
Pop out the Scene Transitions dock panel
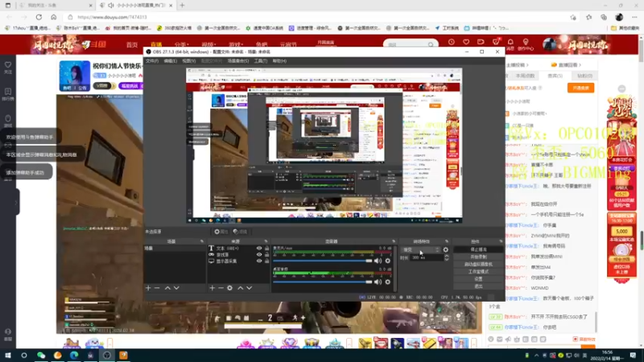[447, 241]
